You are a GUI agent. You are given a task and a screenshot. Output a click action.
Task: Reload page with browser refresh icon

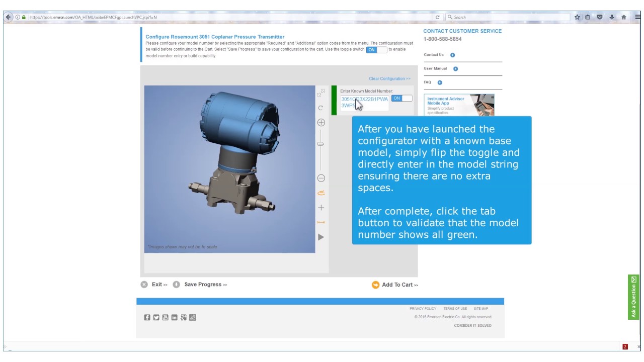tap(437, 17)
